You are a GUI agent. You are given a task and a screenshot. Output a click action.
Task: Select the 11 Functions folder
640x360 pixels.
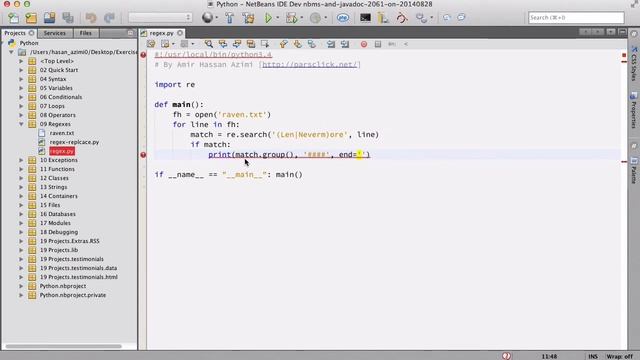(57, 169)
